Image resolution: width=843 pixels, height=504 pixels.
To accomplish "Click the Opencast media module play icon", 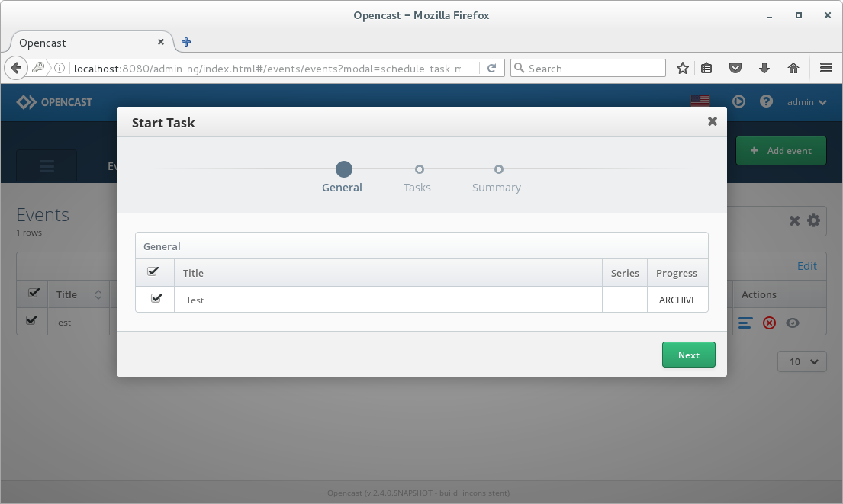I will (738, 101).
